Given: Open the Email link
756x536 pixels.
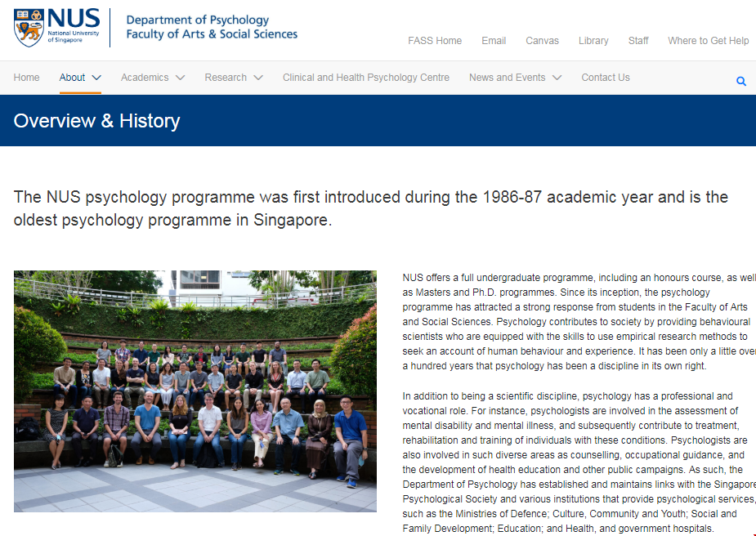Looking at the screenshot, I should pos(494,40).
